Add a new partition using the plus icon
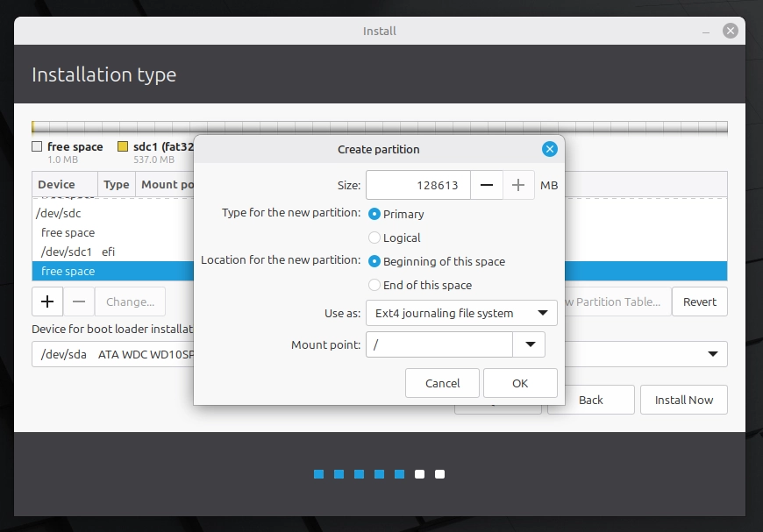 [x=46, y=301]
